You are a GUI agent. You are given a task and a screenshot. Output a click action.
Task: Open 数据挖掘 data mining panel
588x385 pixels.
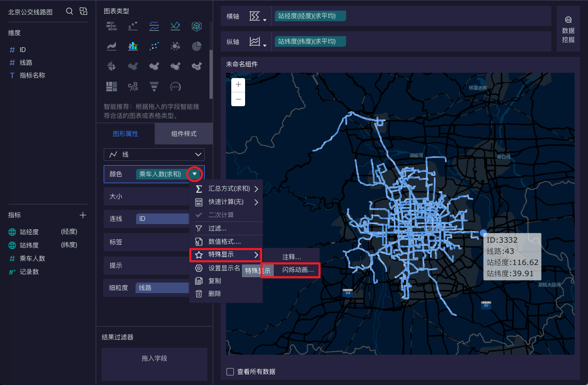coord(568,30)
